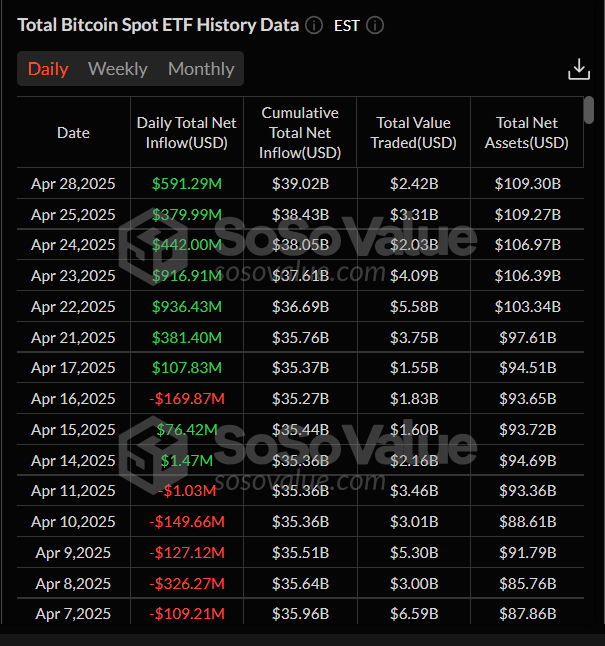
Task: Click the Cumulative Total Net Inflow header
Action: pos(300,133)
